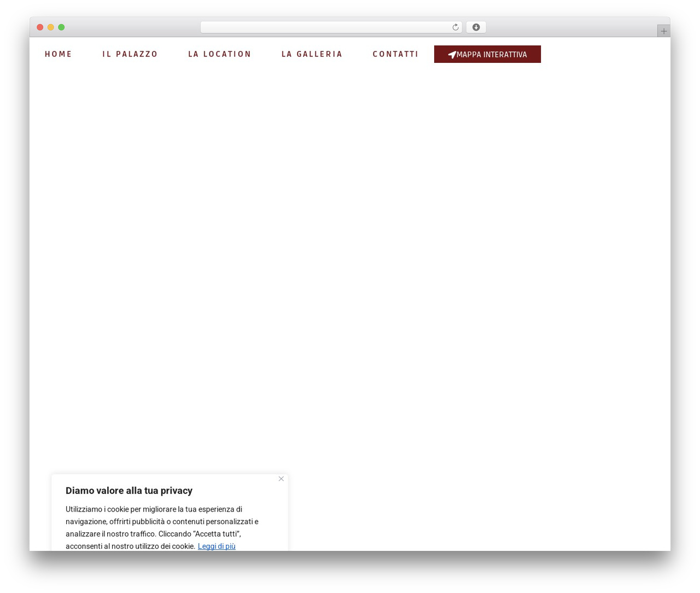This screenshot has width=700, height=593.
Task: Open the HOME menu item
Action: coord(59,54)
